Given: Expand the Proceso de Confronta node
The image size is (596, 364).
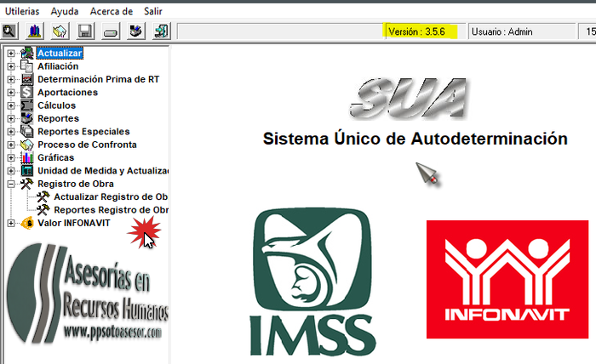Looking at the screenshot, I should click(11, 145).
